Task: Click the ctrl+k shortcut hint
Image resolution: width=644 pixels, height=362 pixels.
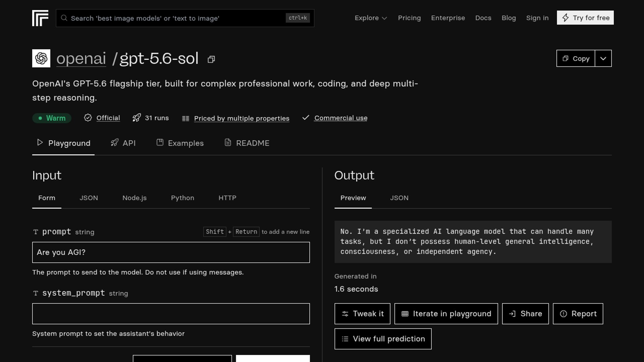Action: 298,18
